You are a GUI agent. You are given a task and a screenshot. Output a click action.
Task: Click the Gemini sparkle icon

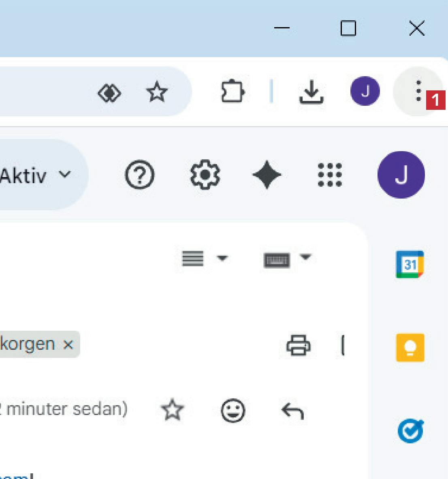[267, 175]
